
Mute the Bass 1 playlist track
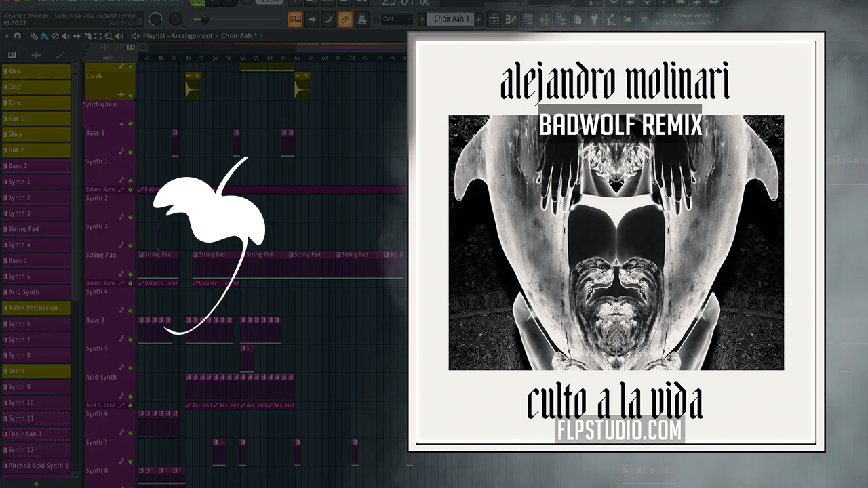click(x=130, y=152)
